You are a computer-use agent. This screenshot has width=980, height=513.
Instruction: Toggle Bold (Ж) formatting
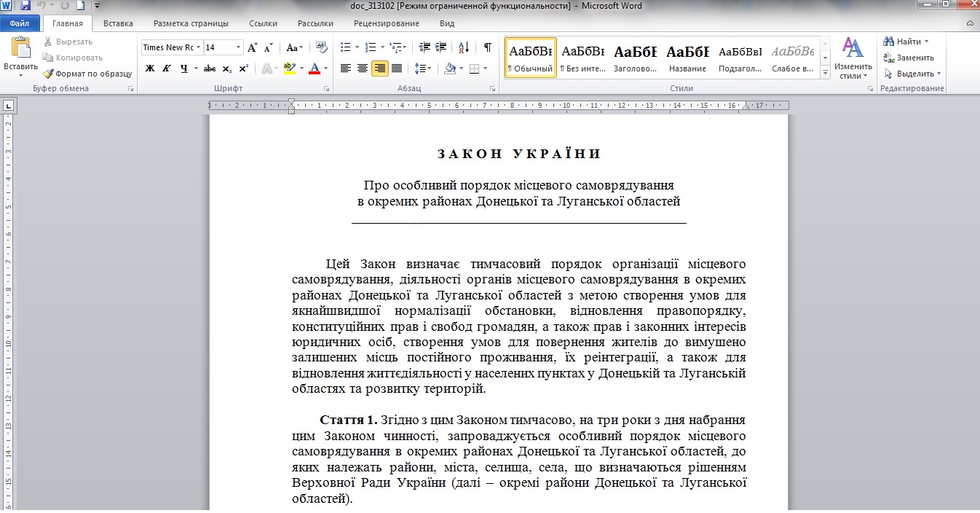coord(150,68)
